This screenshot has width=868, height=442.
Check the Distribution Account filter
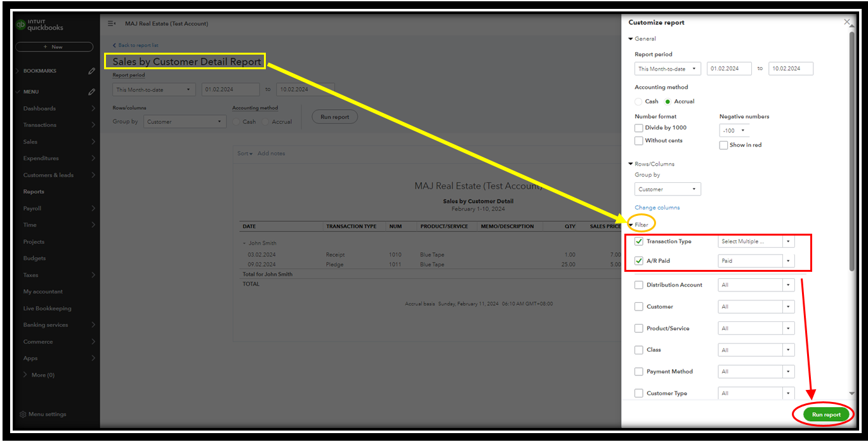(639, 285)
